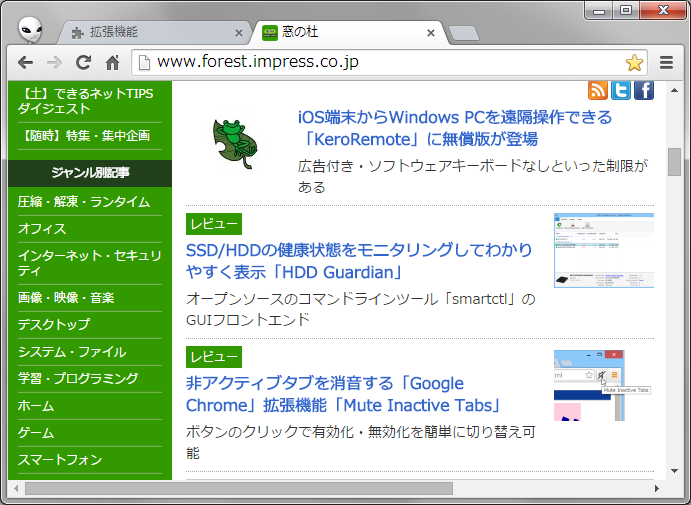Click the vertical scrollbar up arrow
Screen dimensions: 691x505
click(x=674, y=90)
